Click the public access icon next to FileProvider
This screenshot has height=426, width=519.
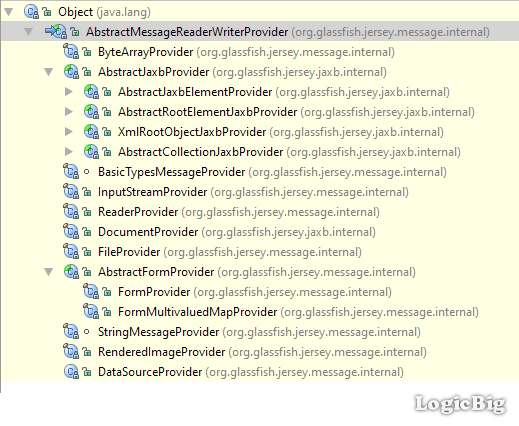87,252
